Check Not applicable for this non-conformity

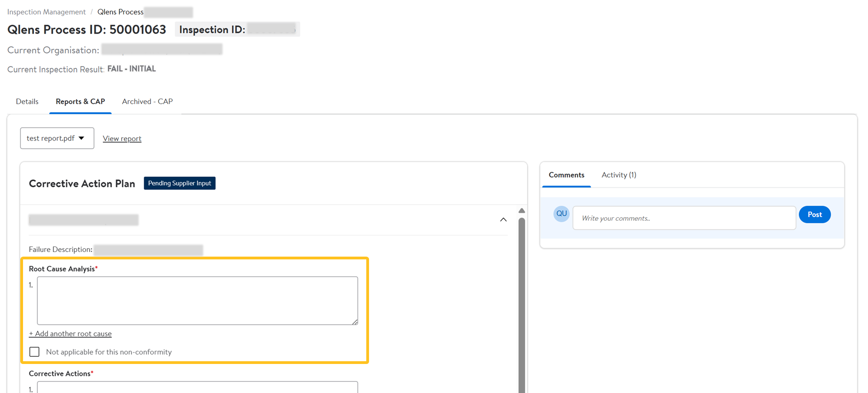tap(35, 352)
